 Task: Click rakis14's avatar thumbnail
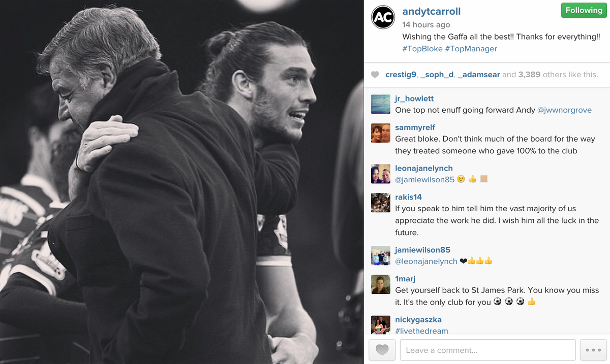381,203
